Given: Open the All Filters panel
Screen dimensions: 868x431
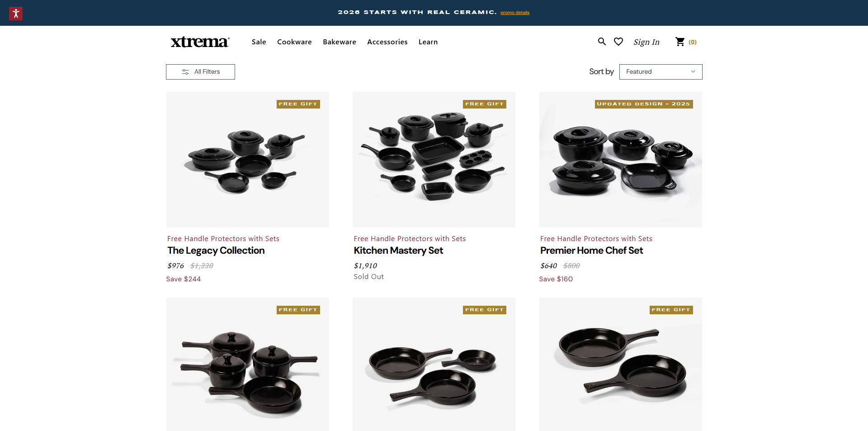Looking at the screenshot, I should point(200,72).
